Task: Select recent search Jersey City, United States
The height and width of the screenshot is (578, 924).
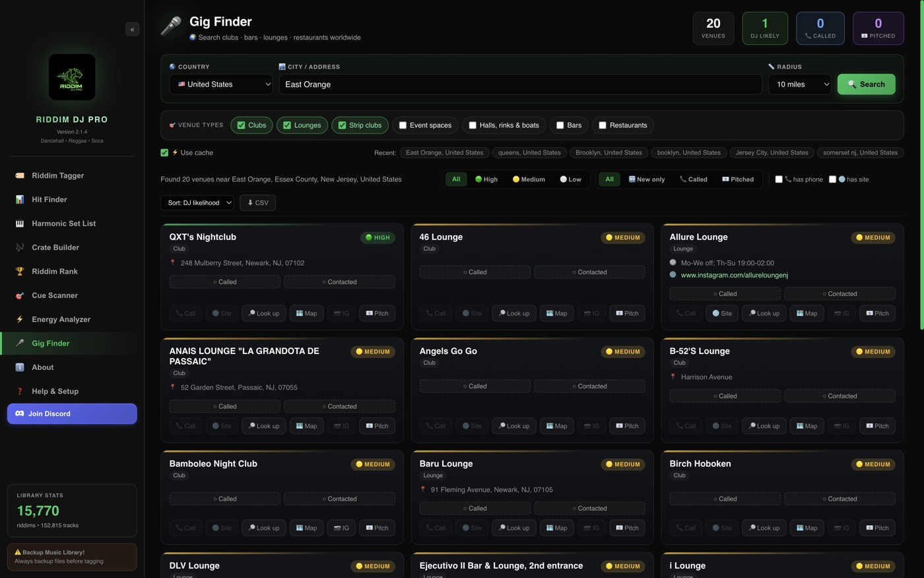Action: 772,153
